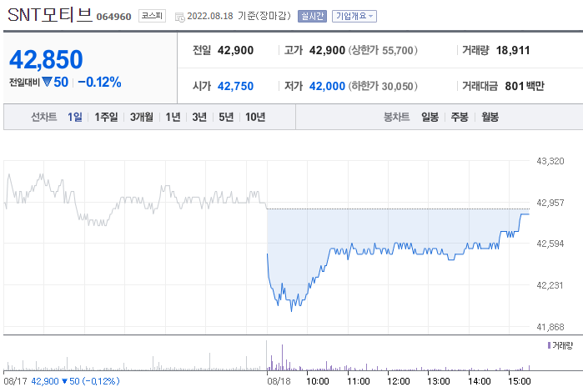Image resolution: width=583 pixels, height=392 pixels.
Task: Click the current price 42,850
Action: [46, 59]
